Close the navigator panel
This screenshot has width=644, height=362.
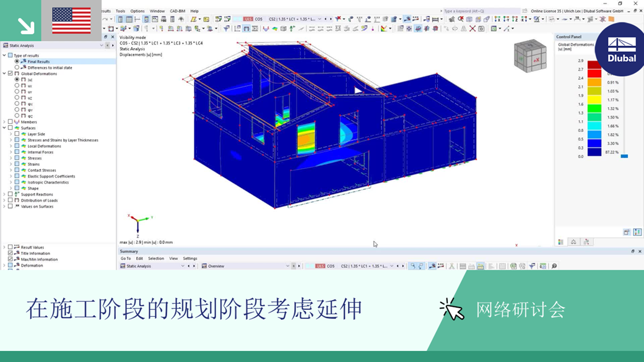113,37
